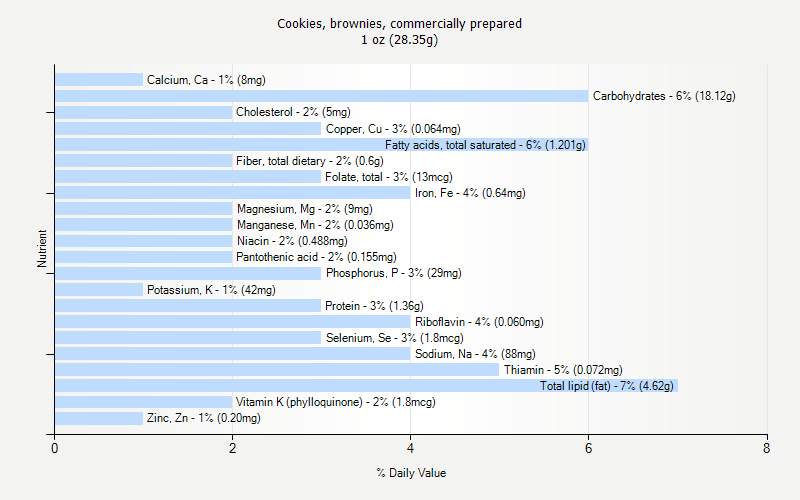Click Vitamin K (phylloquinone) - 2% (1.8mcg) label
Image resolution: width=800 pixels, height=500 pixels.
[x=336, y=402]
